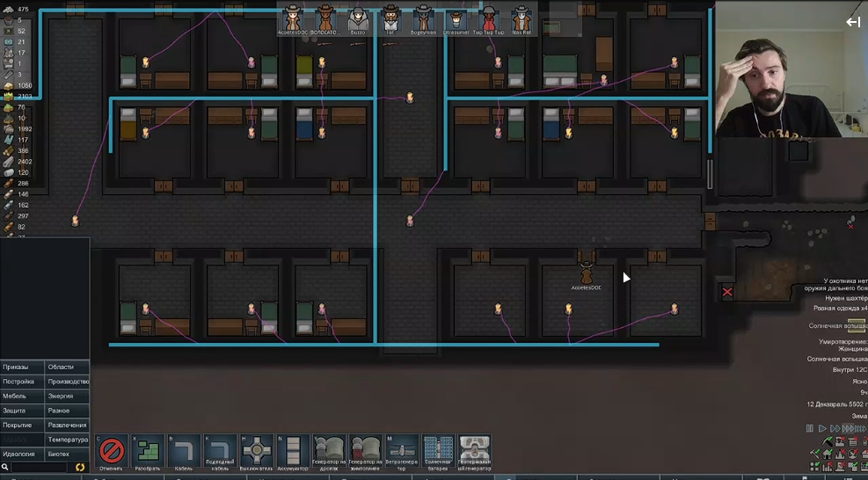Click the collapse arrow icon near webcam overlay
The height and width of the screenshot is (480, 868).
[x=852, y=22]
